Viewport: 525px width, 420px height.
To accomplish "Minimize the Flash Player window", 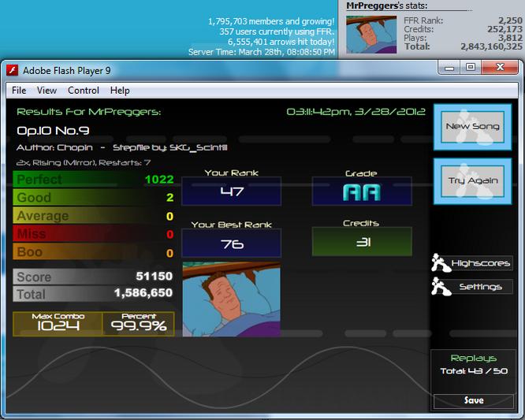I will click(449, 68).
